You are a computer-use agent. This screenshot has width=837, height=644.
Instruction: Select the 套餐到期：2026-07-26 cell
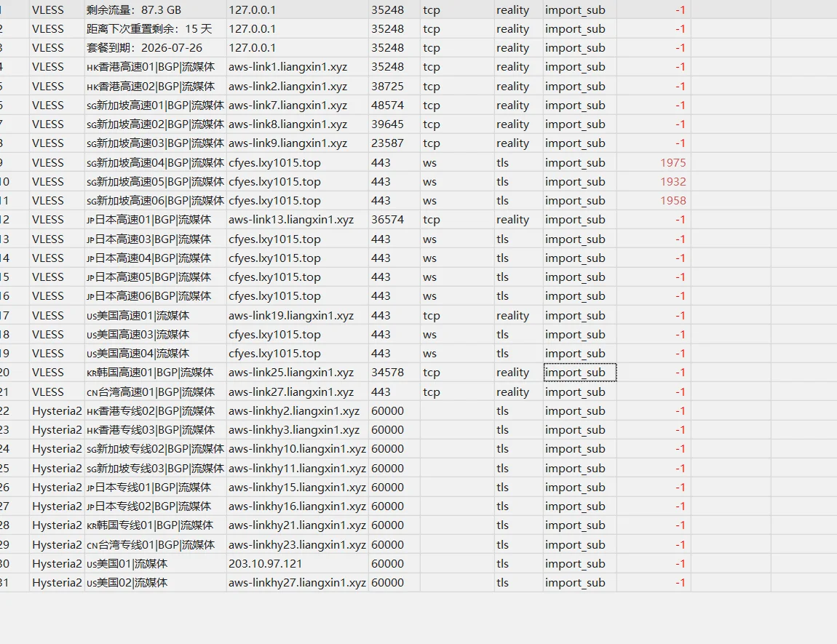(145, 48)
